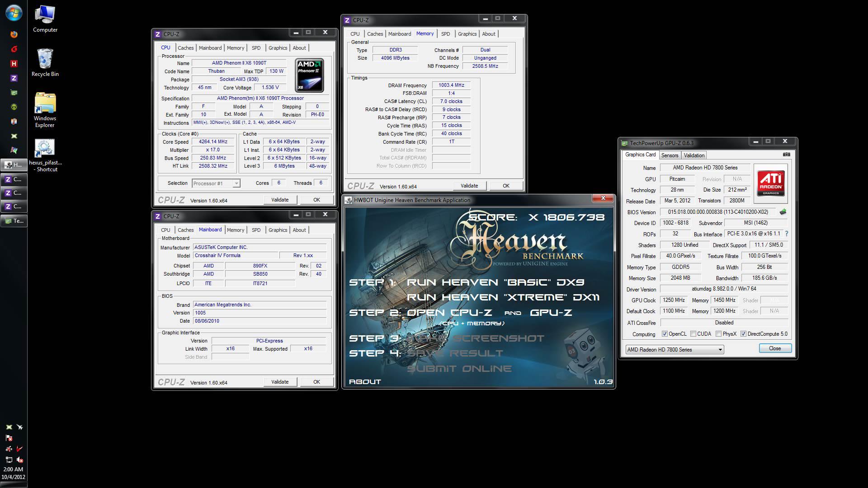Click OK in the Memory CPU-Z window
The height and width of the screenshot is (488, 868).
point(506,186)
